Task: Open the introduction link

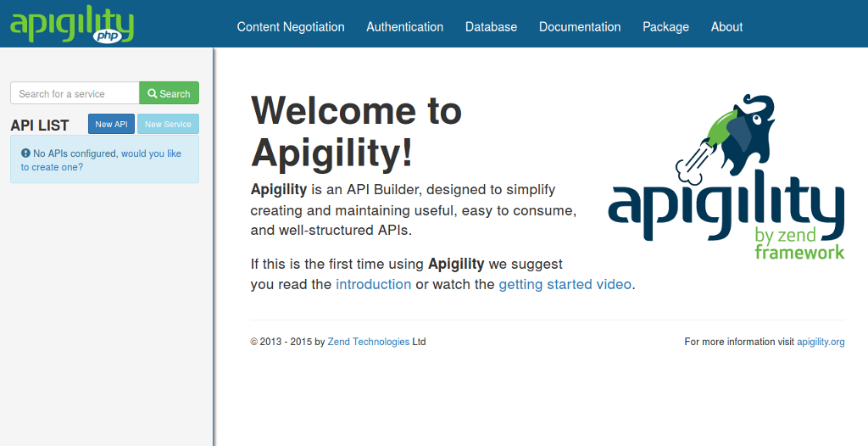Action: (x=374, y=284)
